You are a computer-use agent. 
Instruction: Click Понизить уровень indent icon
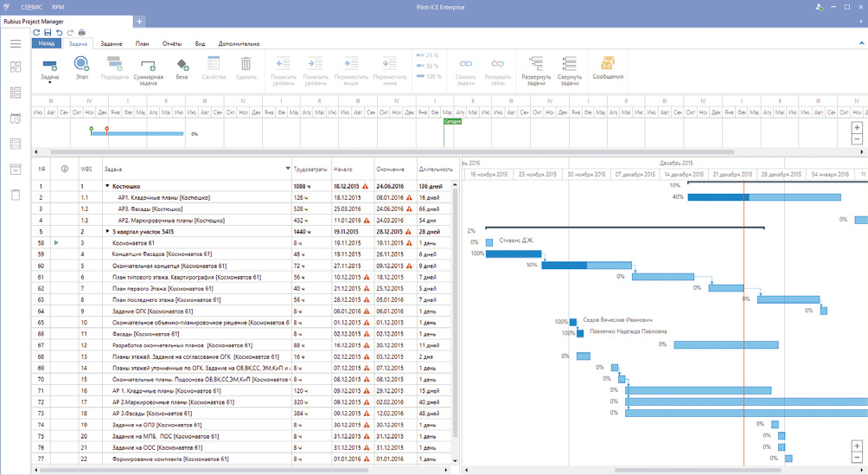[x=316, y=64]
